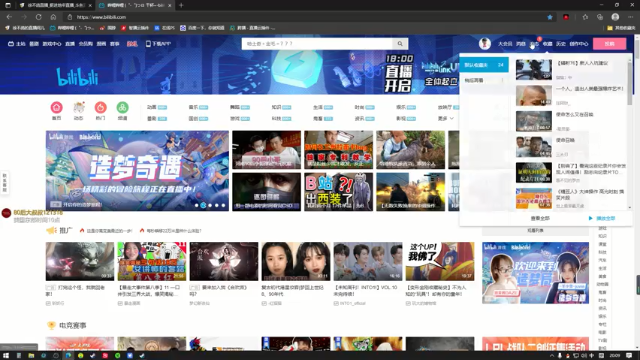
Task: Click the pink 投稿 upload button
Action: coord(609,44)
